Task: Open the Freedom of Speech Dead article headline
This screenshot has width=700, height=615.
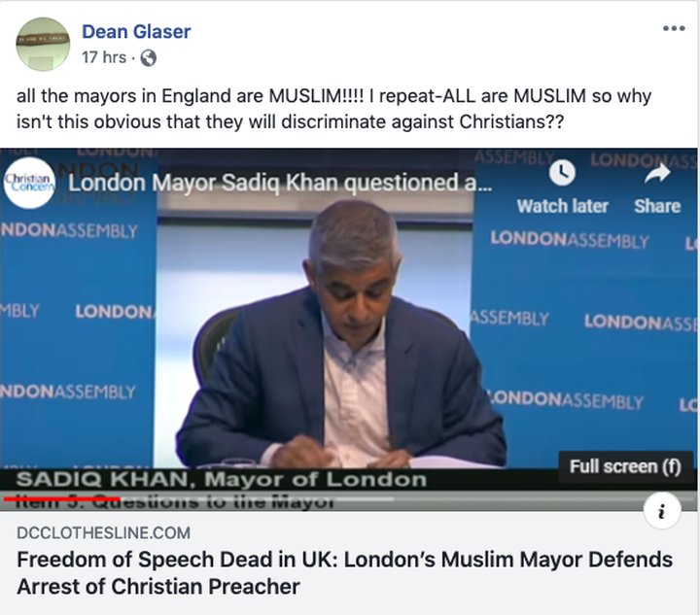Action: 344,573
